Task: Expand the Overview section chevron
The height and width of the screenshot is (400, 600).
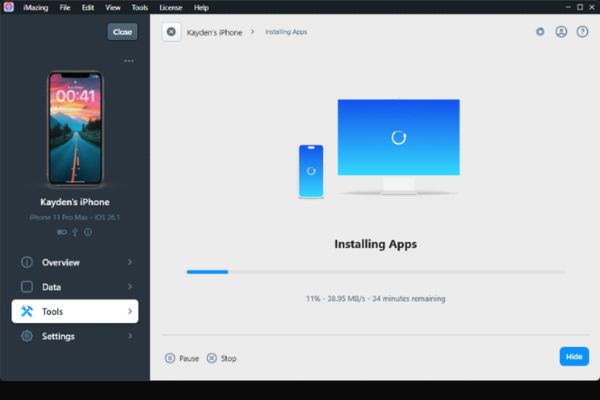Action: click(129, 263)
